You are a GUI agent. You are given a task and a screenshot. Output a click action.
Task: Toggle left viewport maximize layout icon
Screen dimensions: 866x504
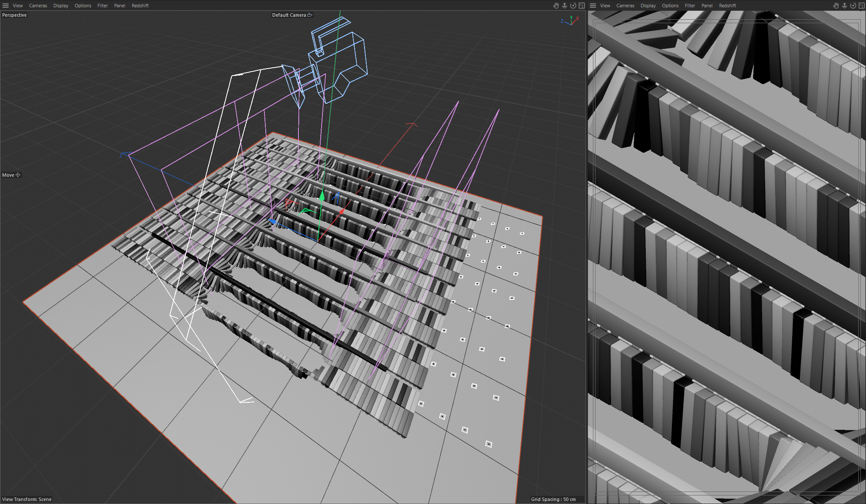582,6
